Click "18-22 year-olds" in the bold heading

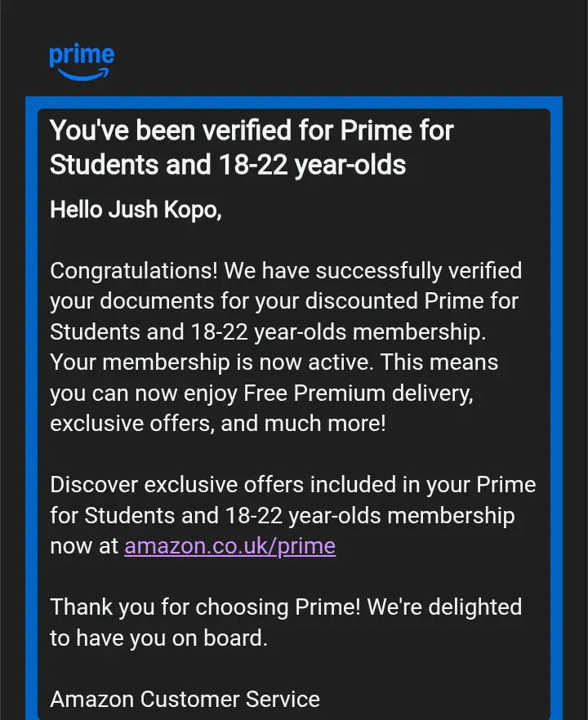click(312, 165)
